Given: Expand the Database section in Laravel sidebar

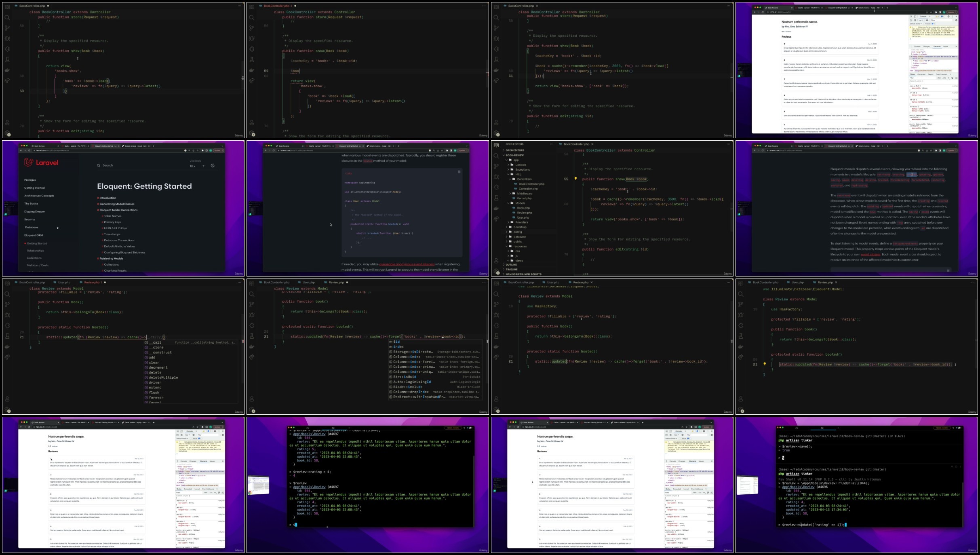Looking at the screenshot, I should click(x=31, y=227).
